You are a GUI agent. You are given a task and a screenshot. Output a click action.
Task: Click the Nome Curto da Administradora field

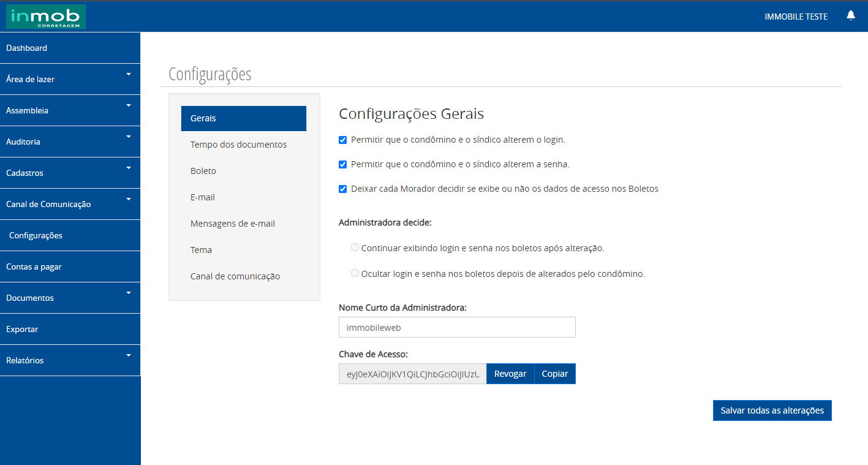coord(457,327)
